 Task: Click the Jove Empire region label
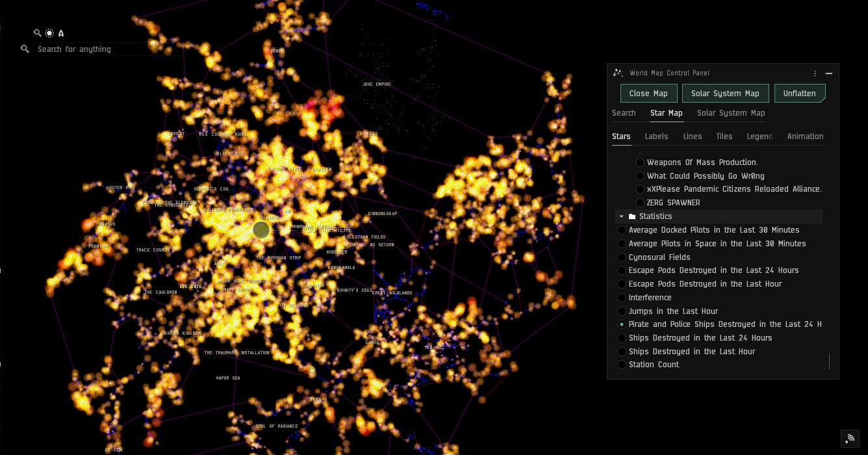pyautogui.click(x=377, y=84)
